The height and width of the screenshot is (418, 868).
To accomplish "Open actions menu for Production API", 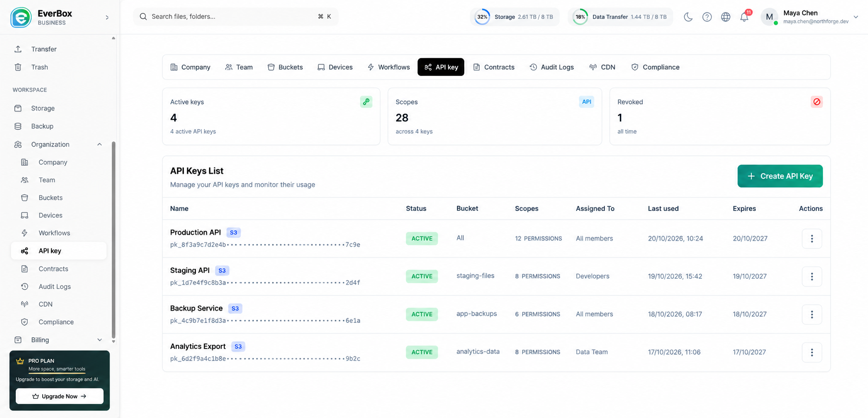I will (x=812, y=239).
